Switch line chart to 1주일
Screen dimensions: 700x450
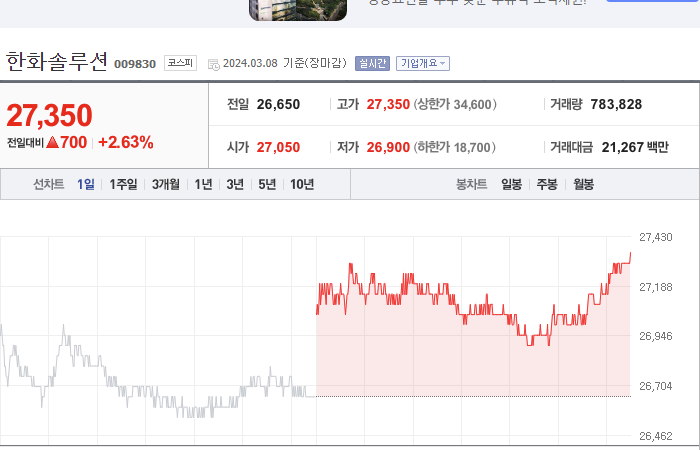(x=123, y=184)
